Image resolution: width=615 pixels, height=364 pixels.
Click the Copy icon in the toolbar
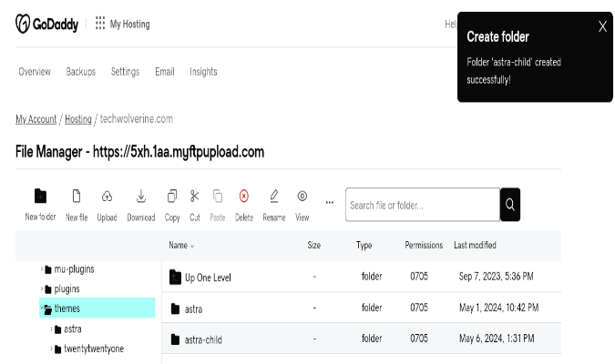tap(172, 196)
